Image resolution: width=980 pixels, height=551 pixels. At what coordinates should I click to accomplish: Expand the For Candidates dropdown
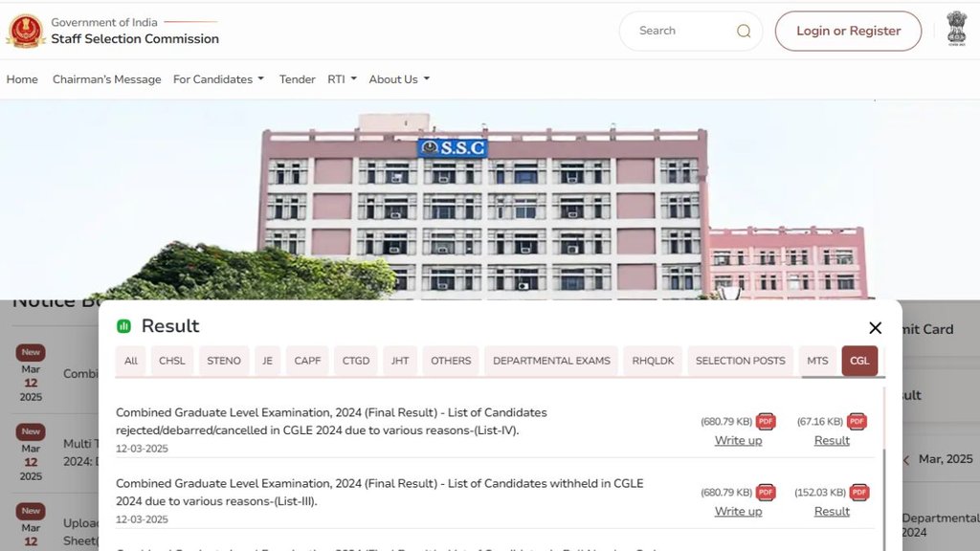click(218, 79)
